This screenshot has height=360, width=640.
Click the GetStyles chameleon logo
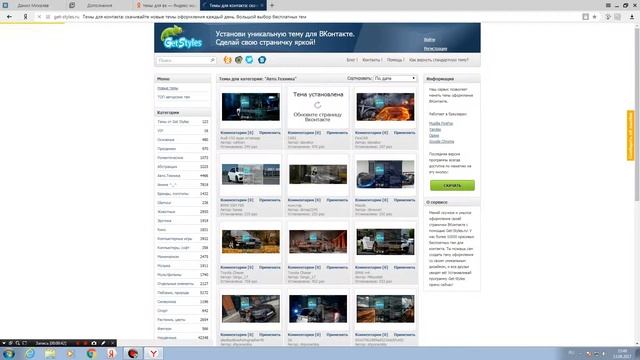[181, 38]
